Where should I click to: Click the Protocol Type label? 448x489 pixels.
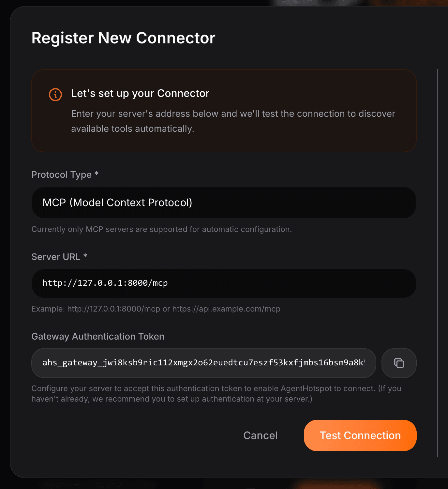point(65,175)
